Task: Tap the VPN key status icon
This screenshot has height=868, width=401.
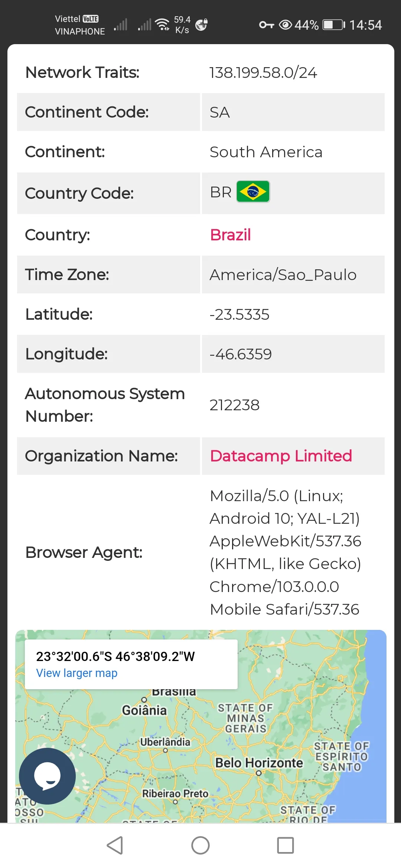Action: click(x=266, y=25)
